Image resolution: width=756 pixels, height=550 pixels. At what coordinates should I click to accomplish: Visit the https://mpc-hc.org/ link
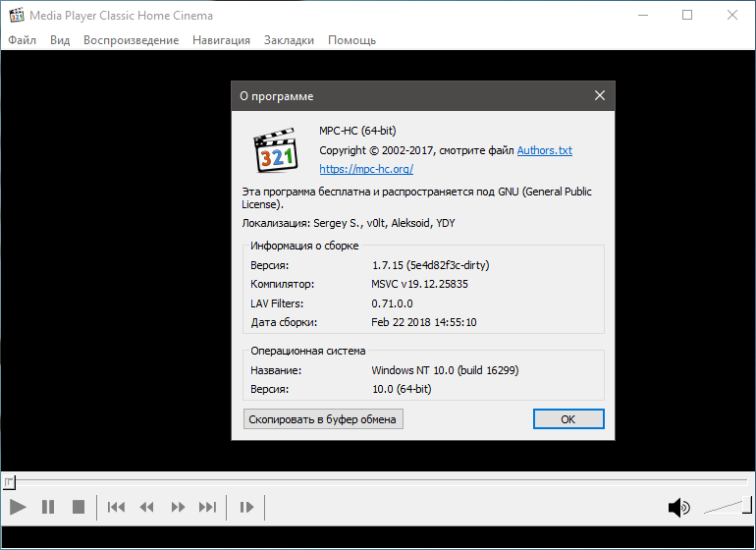(x=366, y=169)
